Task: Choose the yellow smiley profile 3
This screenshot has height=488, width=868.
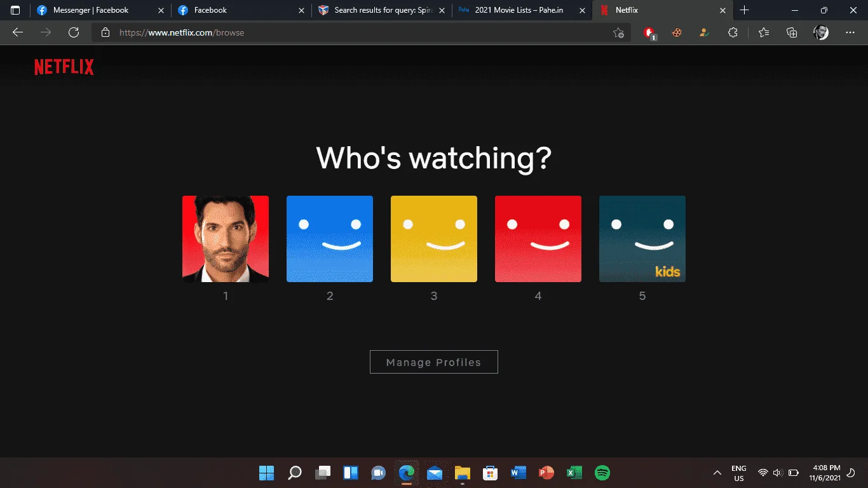Action: [434, 239]
